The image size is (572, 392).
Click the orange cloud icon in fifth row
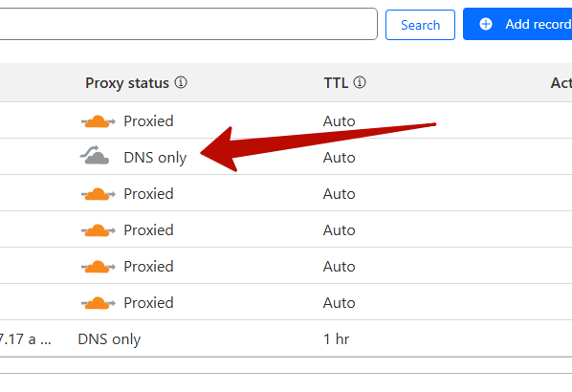point(98,267)
